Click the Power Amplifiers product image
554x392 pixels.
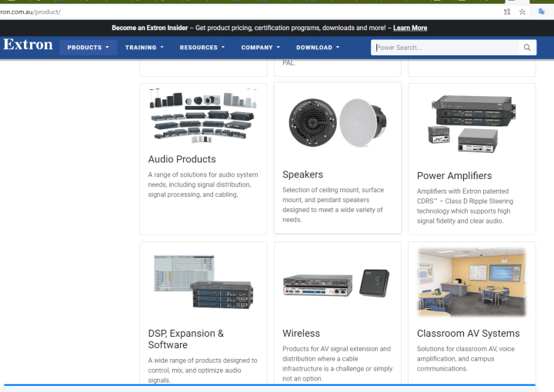click(x=472, y=124)
